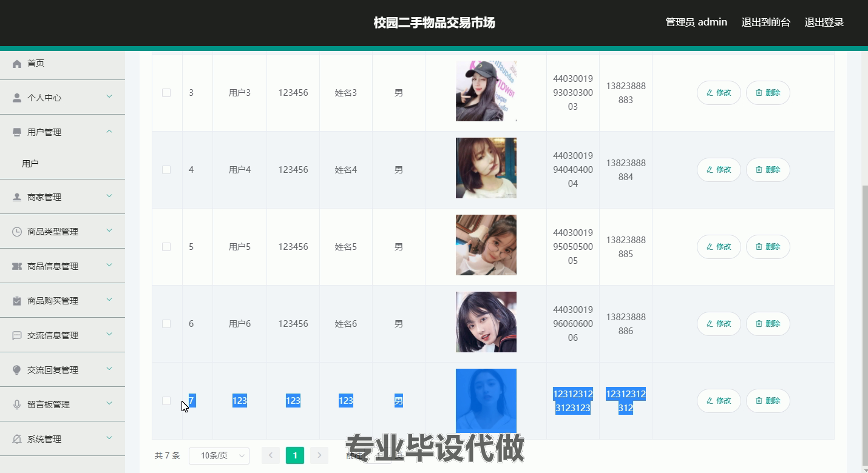This screenshot has width=868, height=473.
Task: Check the box for row 5 用户5
Action: (x=166, y=247)
